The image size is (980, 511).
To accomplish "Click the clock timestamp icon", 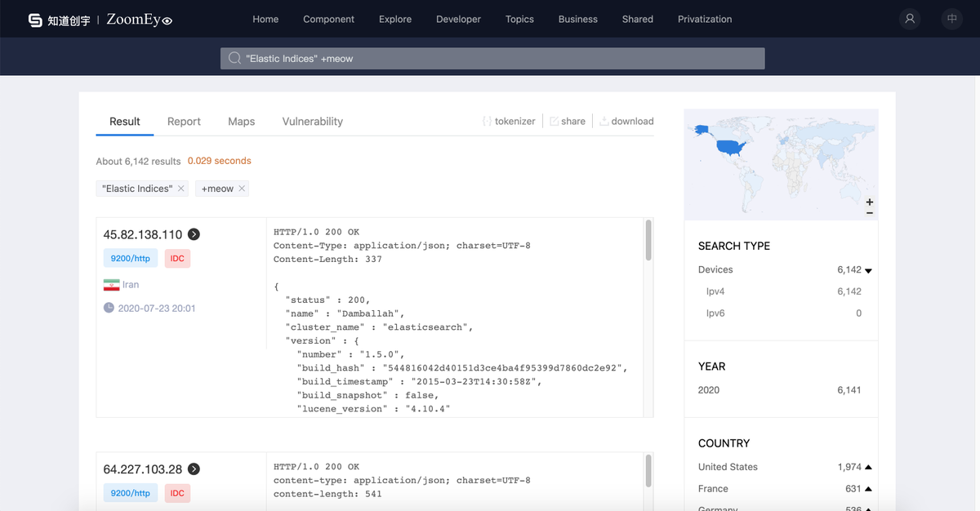I will click(x=109, y=309).
